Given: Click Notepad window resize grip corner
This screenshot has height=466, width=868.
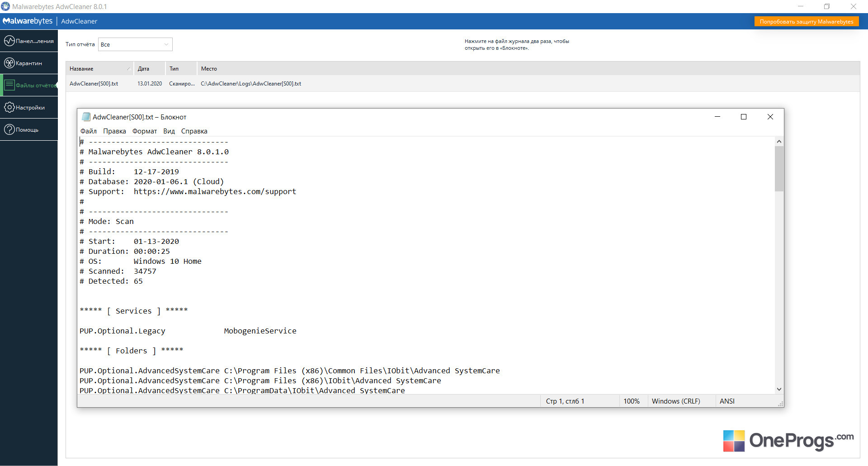Looking at the screenshot, I should (780, 404).
